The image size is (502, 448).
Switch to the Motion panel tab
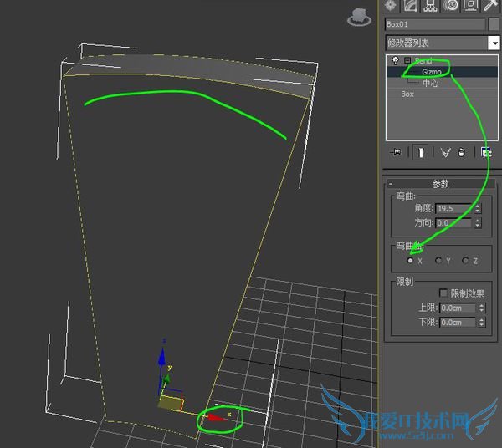click(452, 5)
